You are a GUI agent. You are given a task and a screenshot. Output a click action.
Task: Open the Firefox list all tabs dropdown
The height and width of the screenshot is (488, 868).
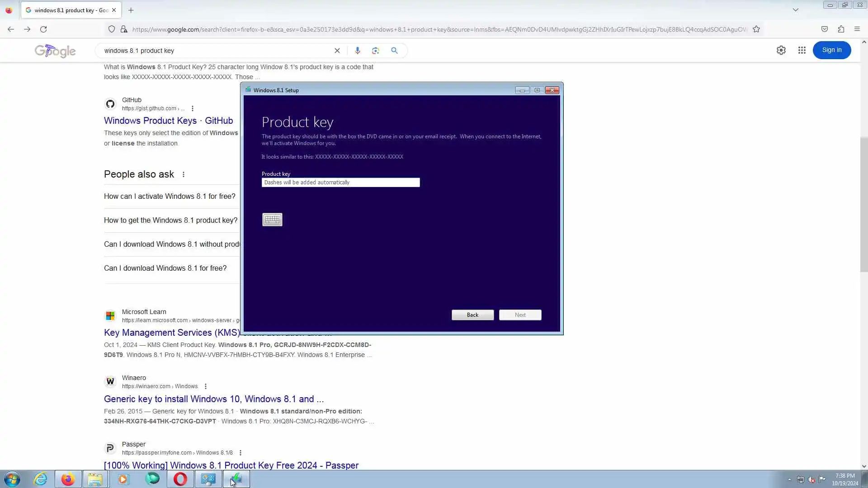795,10
